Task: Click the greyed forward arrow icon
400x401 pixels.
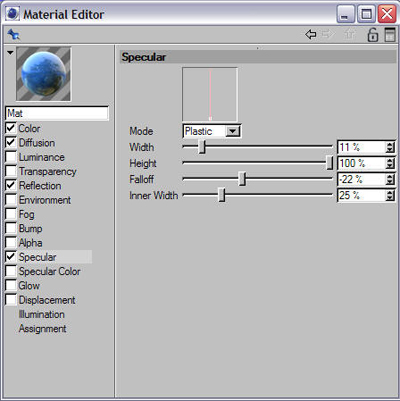Action: (x=328, y=34)
